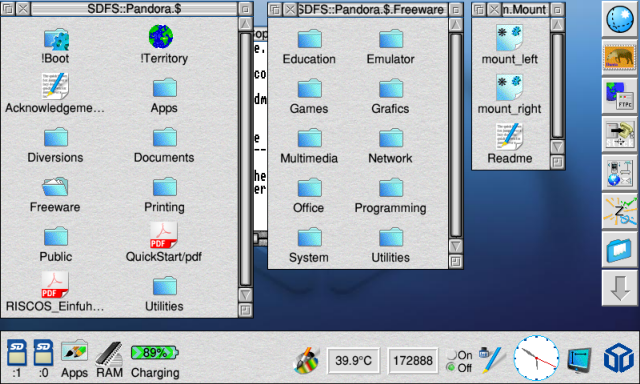Click the Pandora.$ window title bar
This screenshot has height=384, width=640.
[x=134, y=9]
